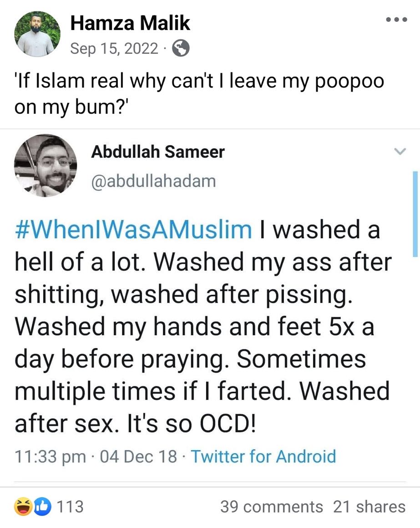Click Abdullah Sameer's tweet avatar
This screenshot has width=420, height=528.
[x=46, y=165]
